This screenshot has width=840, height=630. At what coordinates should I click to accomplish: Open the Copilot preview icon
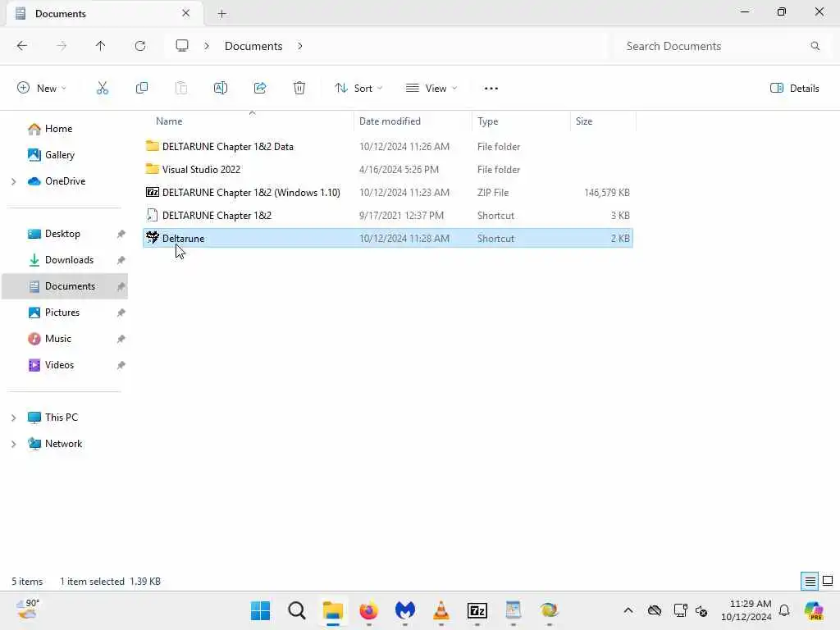tap(814, 610)
